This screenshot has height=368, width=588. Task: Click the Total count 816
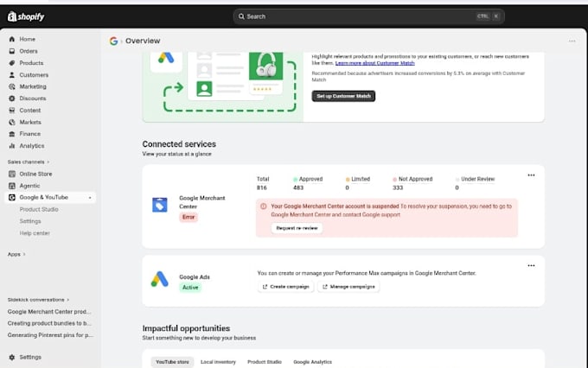tap(262, 187)
